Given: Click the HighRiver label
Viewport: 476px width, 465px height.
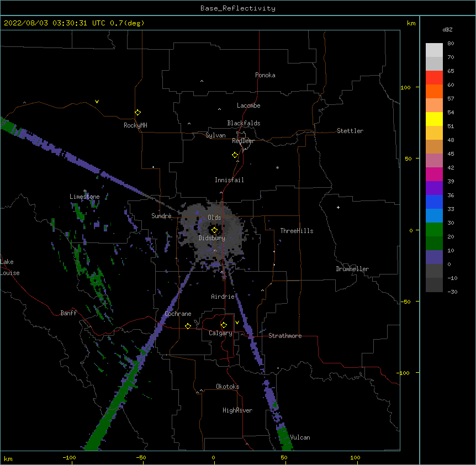Looking at the screenshot, I should click(237, 410).
